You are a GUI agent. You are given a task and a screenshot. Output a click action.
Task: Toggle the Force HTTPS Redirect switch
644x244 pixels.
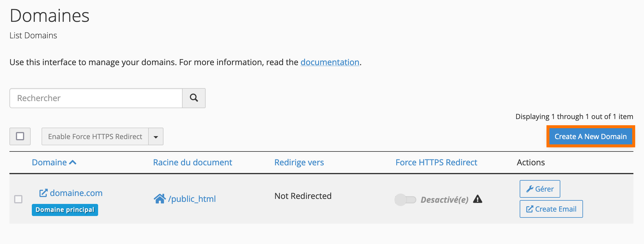(405, 200)
